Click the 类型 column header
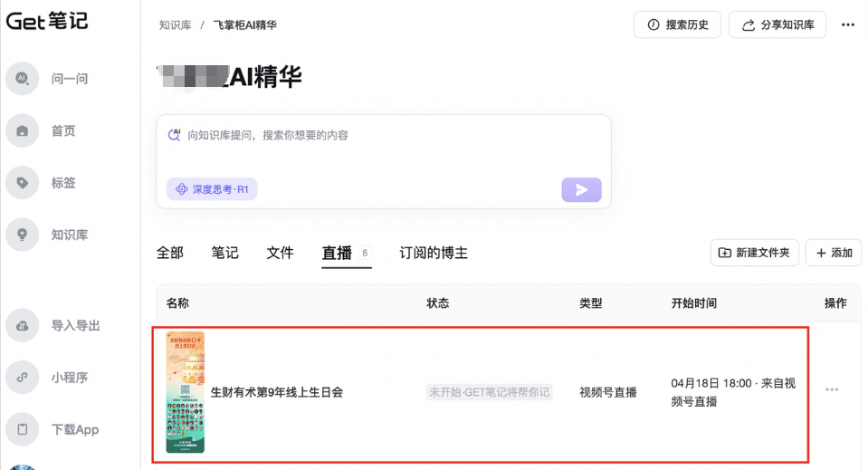Screen dimensions: 868x470 [x=591, y=303]
